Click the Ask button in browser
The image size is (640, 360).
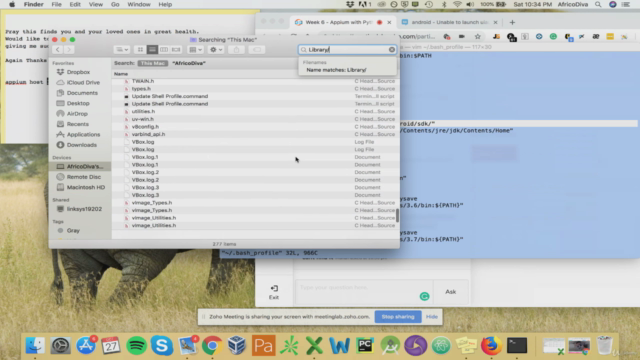[x=451, y=292]
